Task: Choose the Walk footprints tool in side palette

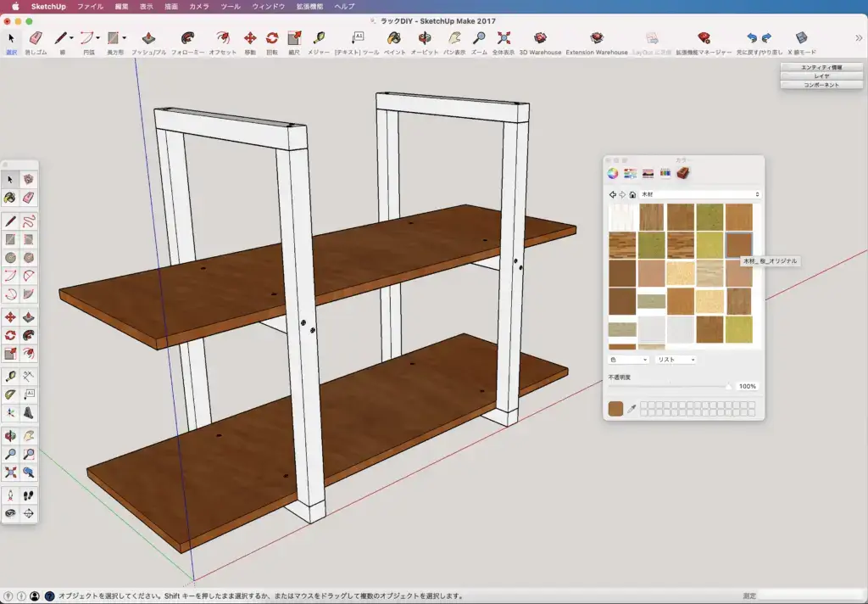Action: [28, 495]
